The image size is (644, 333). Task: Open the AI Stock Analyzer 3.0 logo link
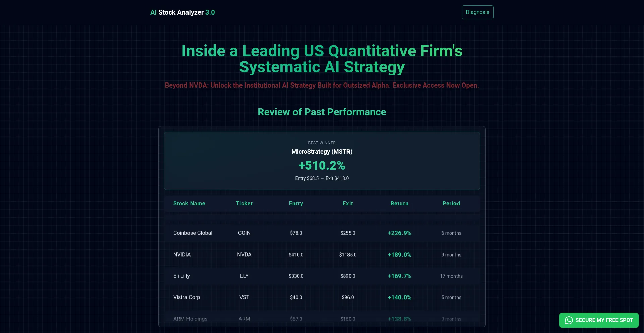182,12
